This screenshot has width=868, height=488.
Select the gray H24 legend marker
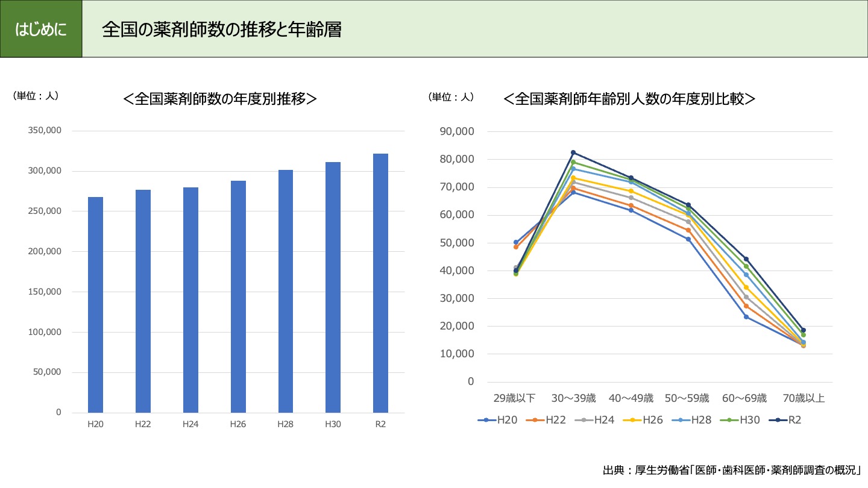tap(583, 420)
